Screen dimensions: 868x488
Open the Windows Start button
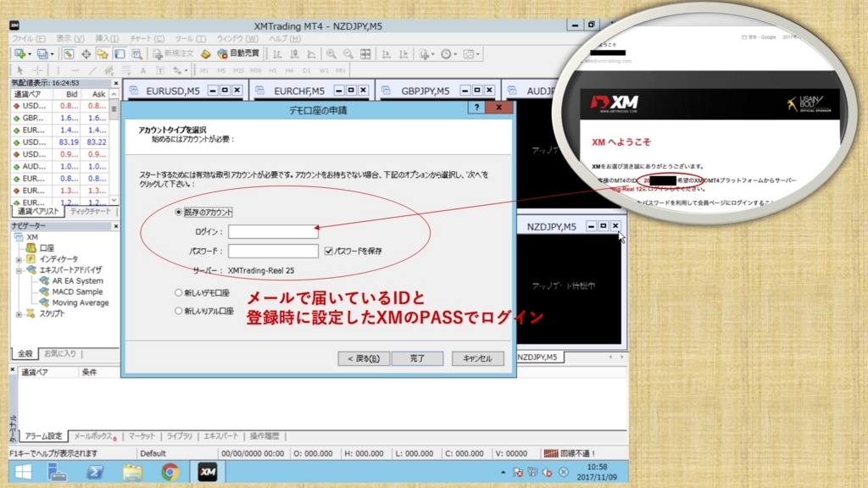pos(23,472)
